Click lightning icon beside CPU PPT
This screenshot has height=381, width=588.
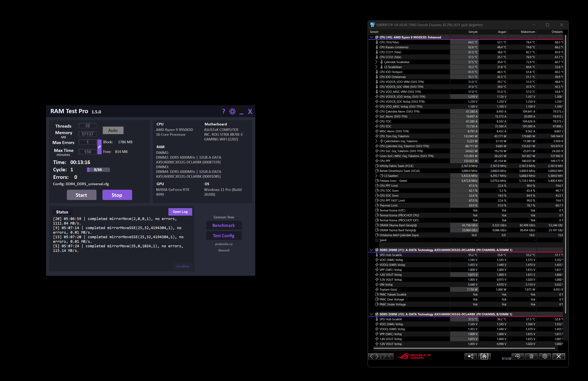[377, 161]
